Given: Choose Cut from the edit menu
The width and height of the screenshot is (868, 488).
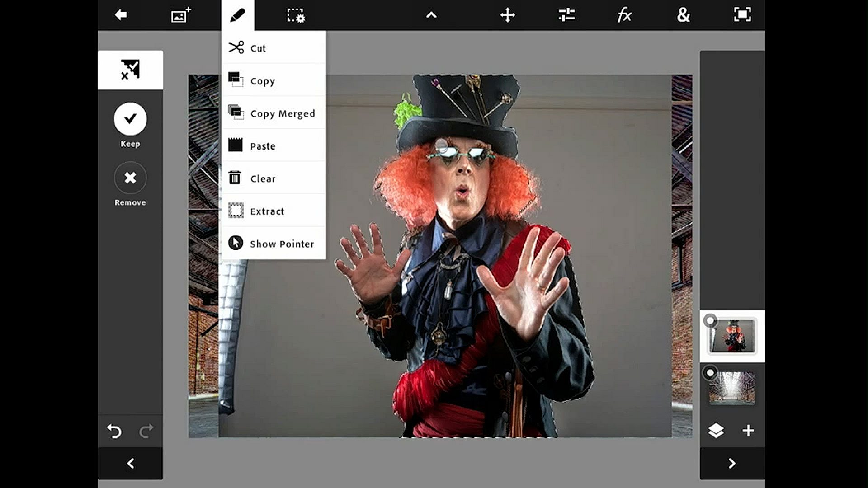Looking at the screenshot, I should 274,48.
